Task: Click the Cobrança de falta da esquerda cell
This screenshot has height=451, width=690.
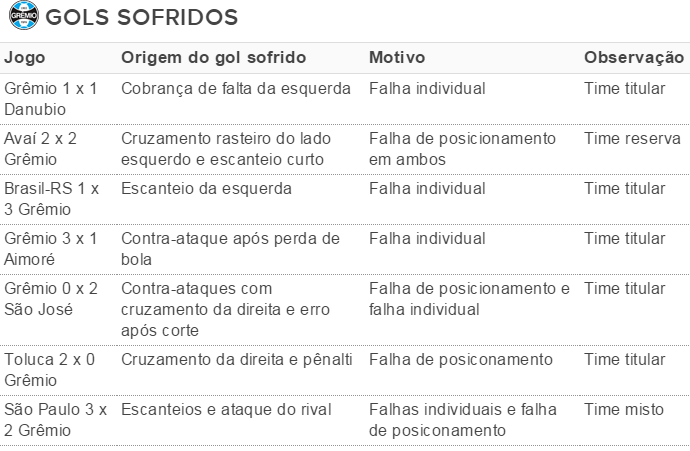Action: click(x=236, y=89)
